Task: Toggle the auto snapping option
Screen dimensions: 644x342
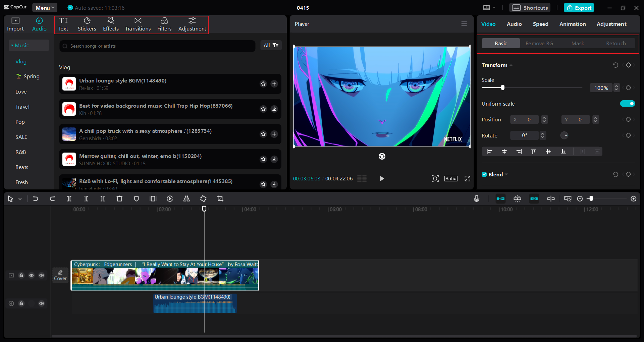Action: (517, 199)
